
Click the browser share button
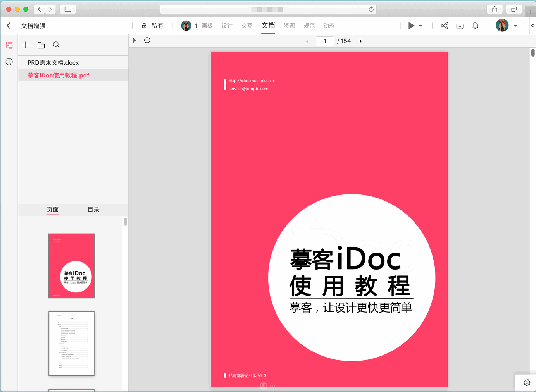click(x=495, y=9)
